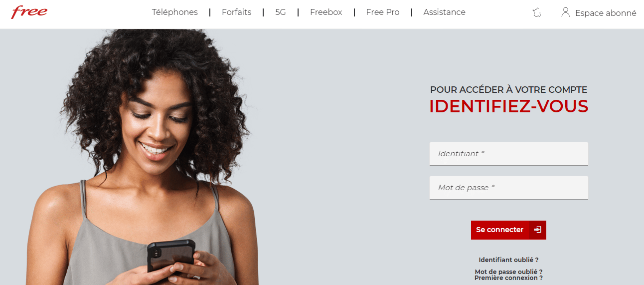Focus the Identifiant input field
Screen dimensions: 644x285
click(509, 154)
